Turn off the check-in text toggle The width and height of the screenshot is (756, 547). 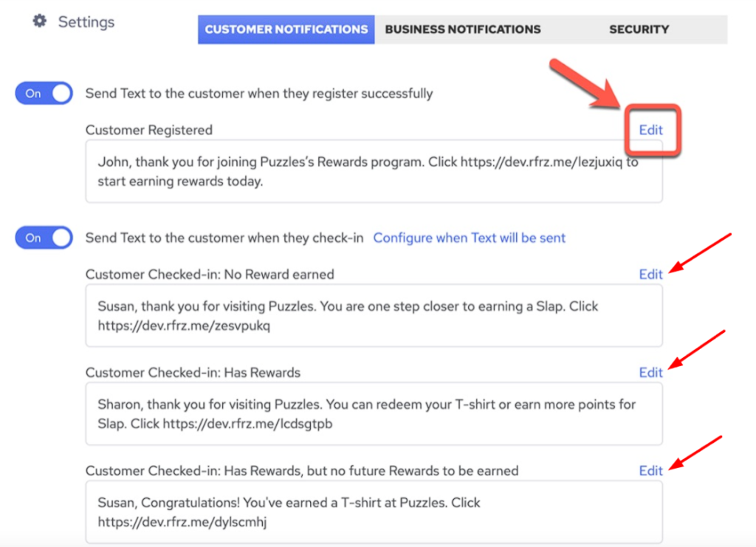pos(44,238)
